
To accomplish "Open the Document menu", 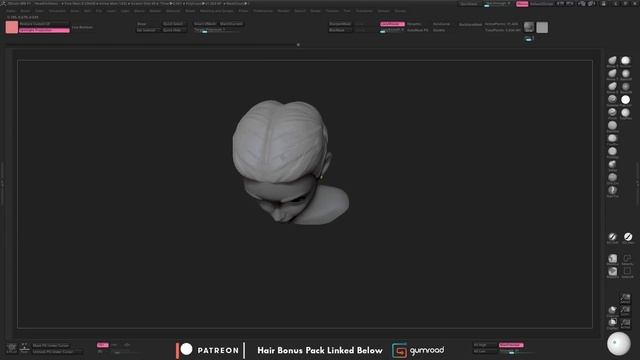I will click(57, 11).
